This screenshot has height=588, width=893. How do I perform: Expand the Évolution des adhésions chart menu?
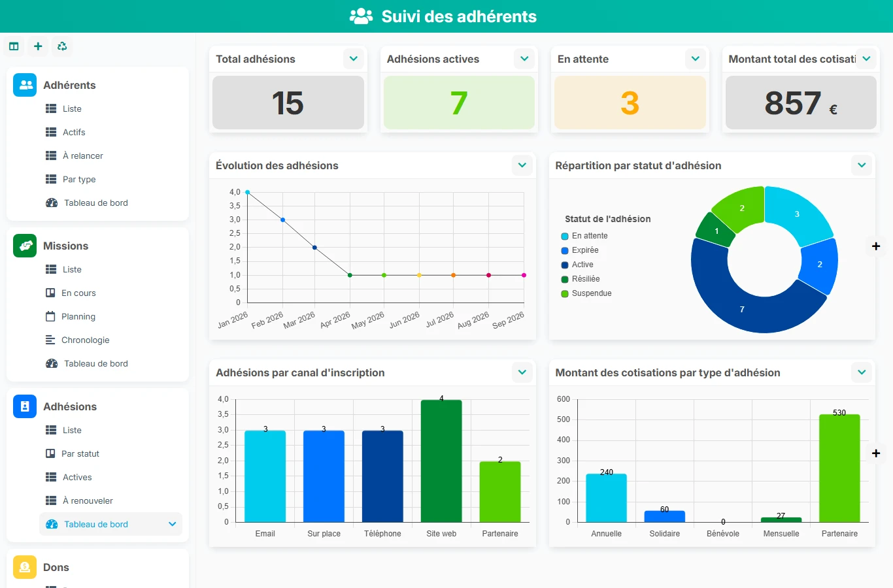(522, 165)
